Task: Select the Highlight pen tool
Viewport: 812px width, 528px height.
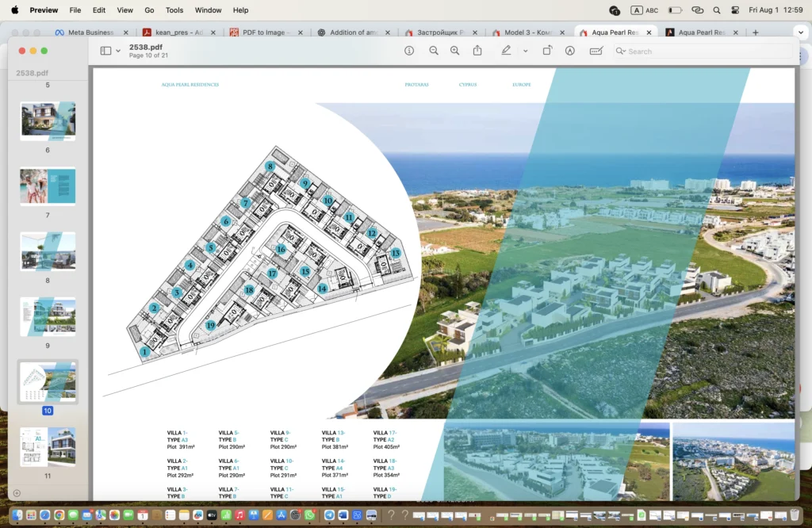Action: tap(506, 50)
